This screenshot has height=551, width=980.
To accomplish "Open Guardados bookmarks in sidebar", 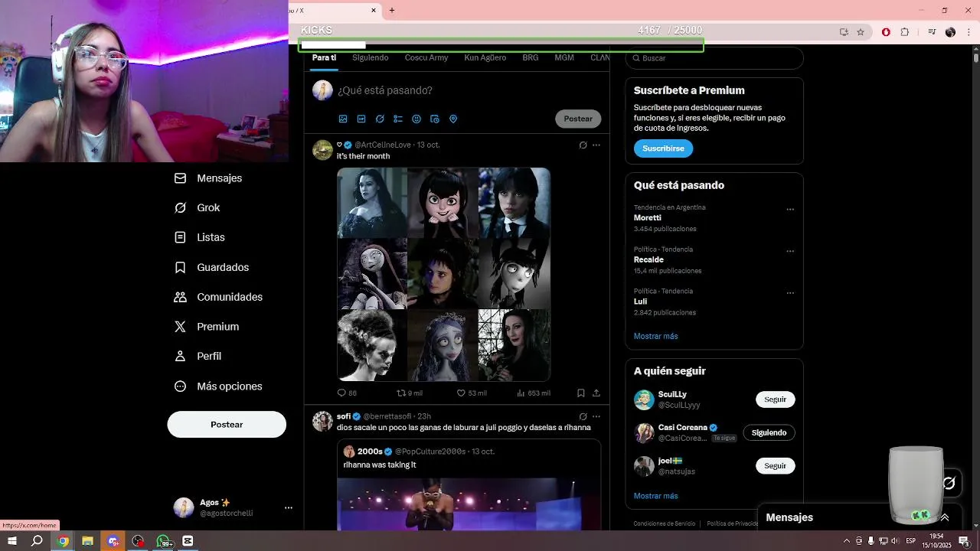I will click(x=211, y=268).
